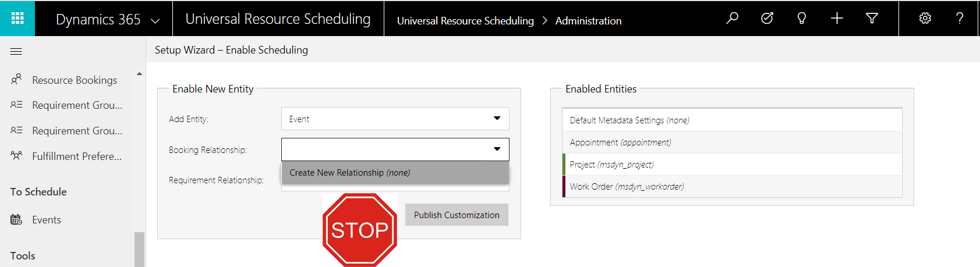Open the app launcher waffle icon
Image resolution: width=980 pixels, height=267 pixels.
(x=17, y=19)
